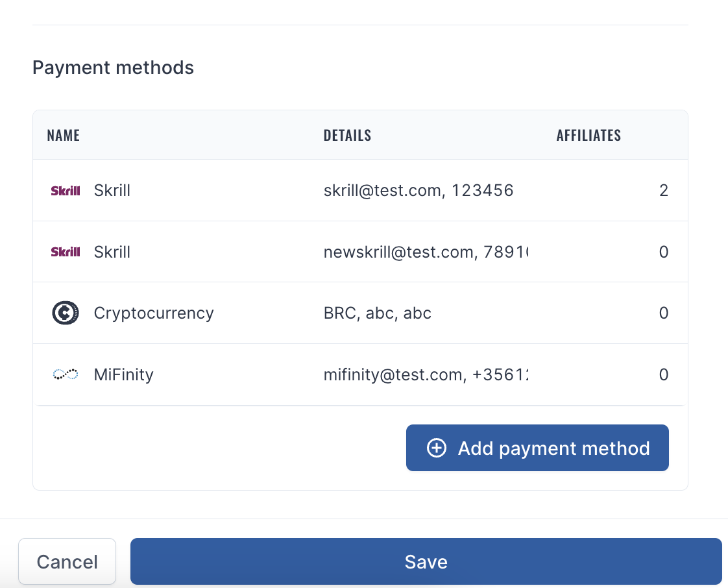Click the NAME column header
Viewport: 728px width, 588px height.
click(64, 135)
